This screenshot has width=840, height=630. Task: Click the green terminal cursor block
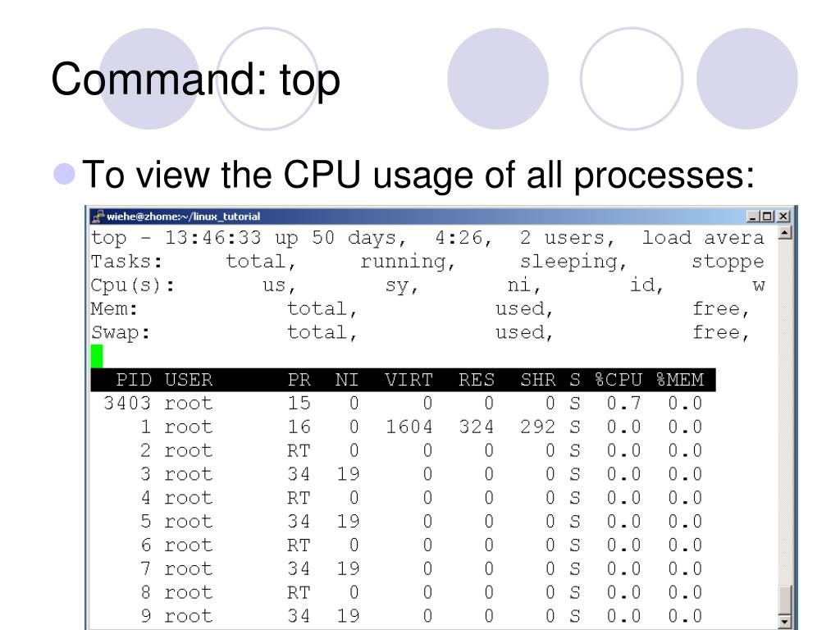[97, 356]
